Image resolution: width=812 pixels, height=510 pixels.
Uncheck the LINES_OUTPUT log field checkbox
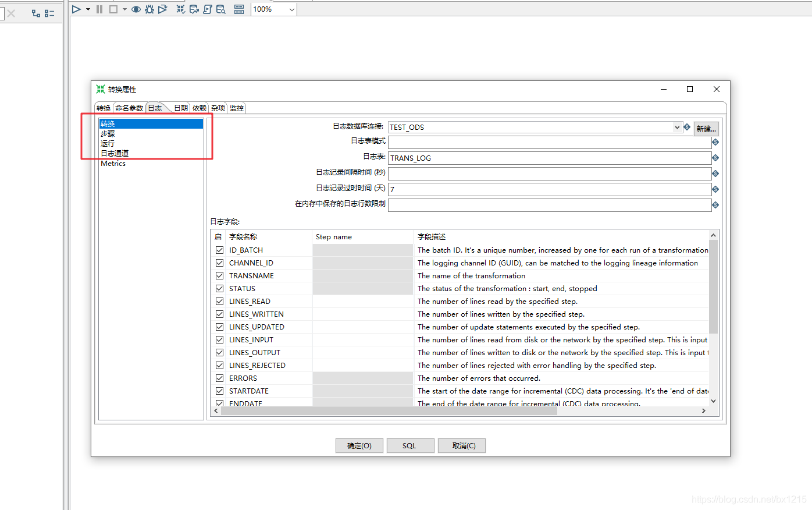pyautogui.click(x=219, y=352)
